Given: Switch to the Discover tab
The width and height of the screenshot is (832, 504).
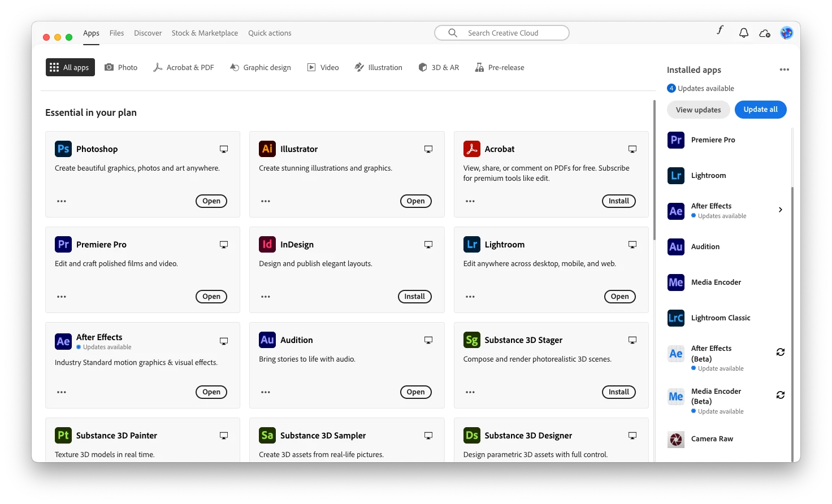Looking at the screenshot, I should click(x=148, y=33).
